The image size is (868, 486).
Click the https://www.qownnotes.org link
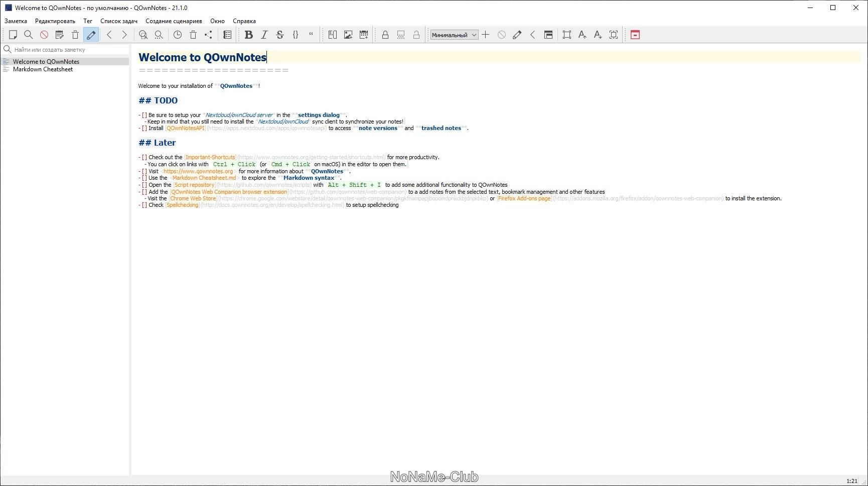click(198, 171)
